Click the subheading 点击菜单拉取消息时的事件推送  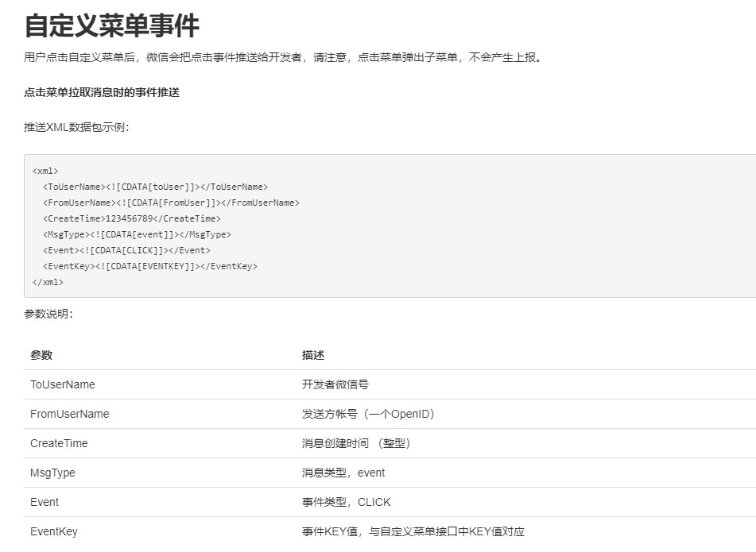[x=102, y=92]
